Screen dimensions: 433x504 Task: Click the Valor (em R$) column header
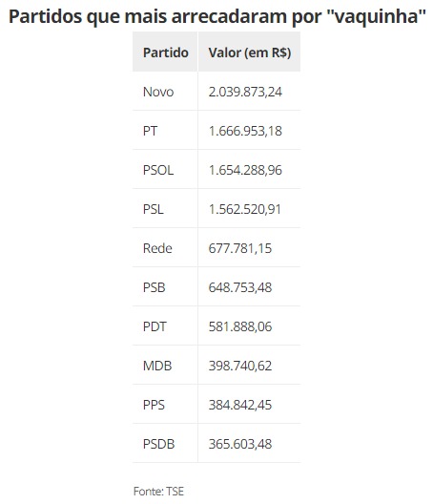[x=250, y=52]
